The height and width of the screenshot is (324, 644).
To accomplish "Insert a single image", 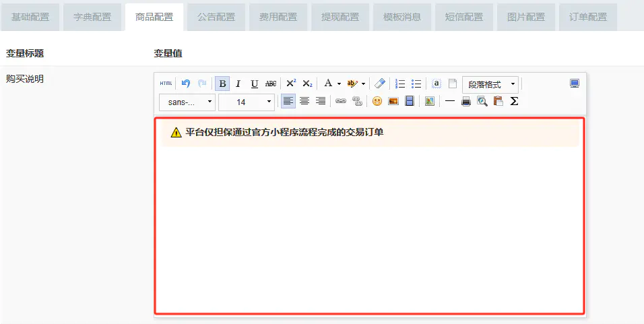I will tap(393, 101).
